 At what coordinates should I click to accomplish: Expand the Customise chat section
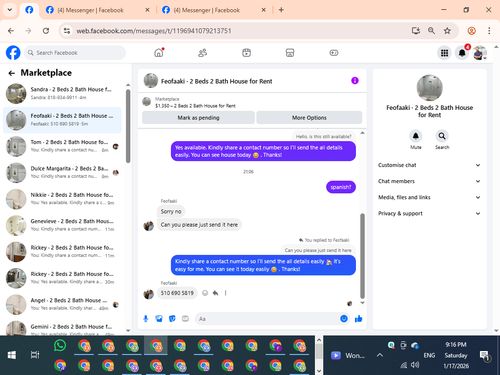point(429,165)
